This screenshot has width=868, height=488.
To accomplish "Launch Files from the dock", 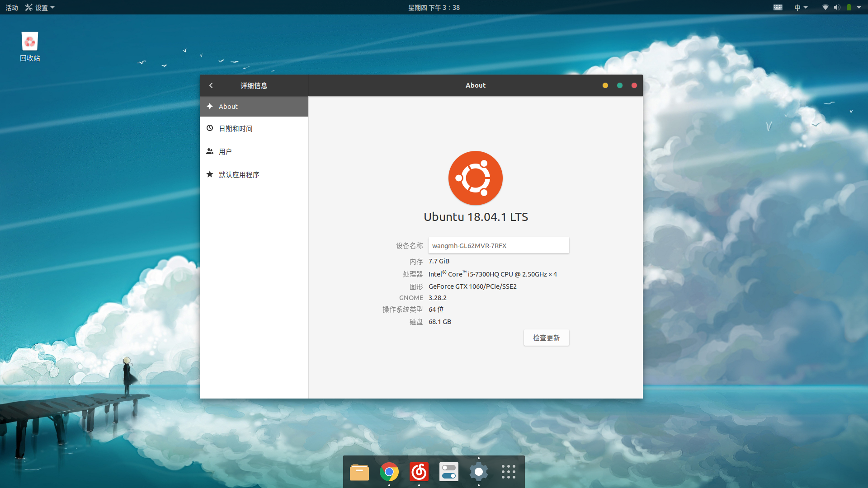I will (359, 472).
